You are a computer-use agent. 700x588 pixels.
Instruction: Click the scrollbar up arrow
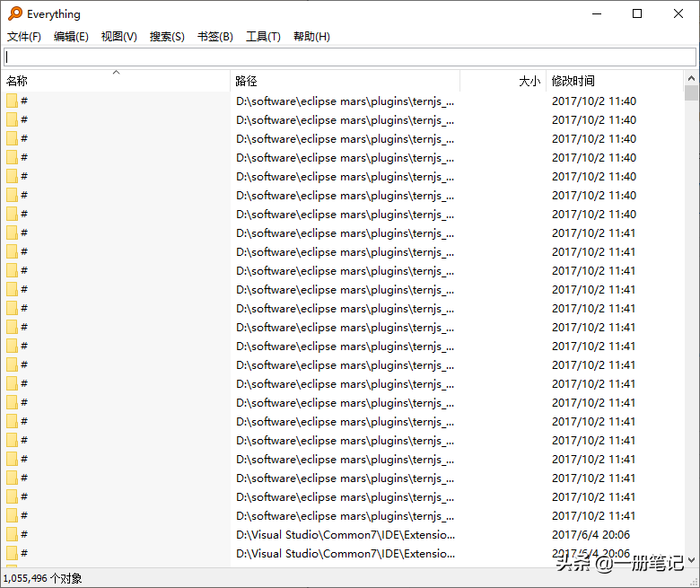[691, 78]
